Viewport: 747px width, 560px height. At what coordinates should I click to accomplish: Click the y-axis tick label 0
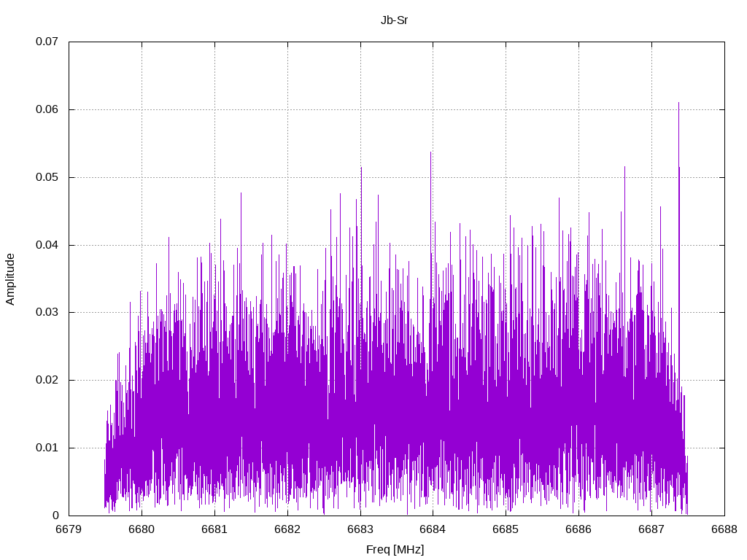(x=55, y=516)
